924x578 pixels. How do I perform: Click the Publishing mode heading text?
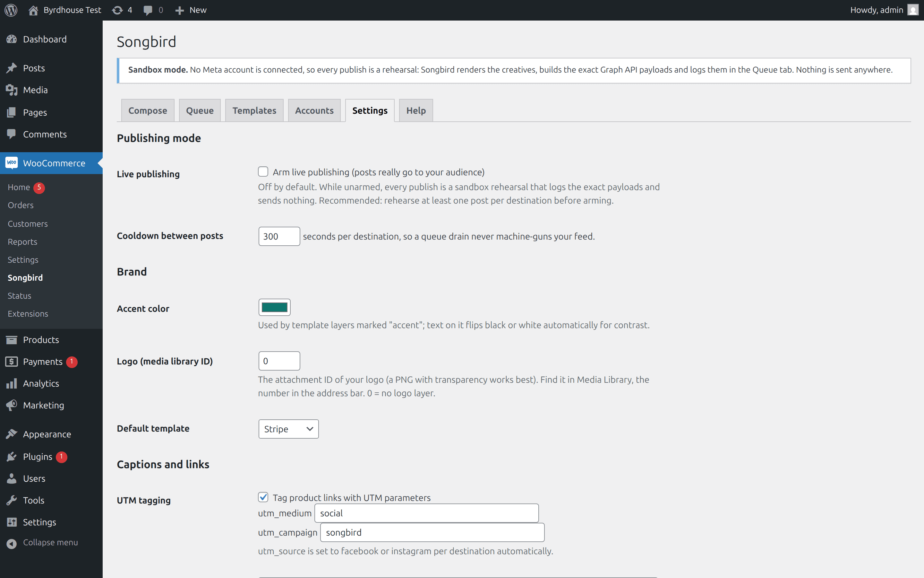159,138
